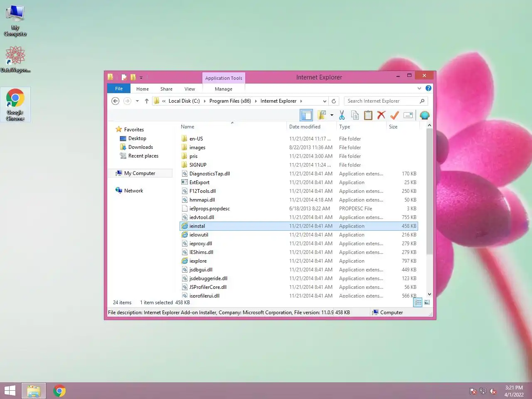Image resolution: width=532 pixels, height=399 pixels.
Task: Select the iexplore application
Action: coord(198,261)
